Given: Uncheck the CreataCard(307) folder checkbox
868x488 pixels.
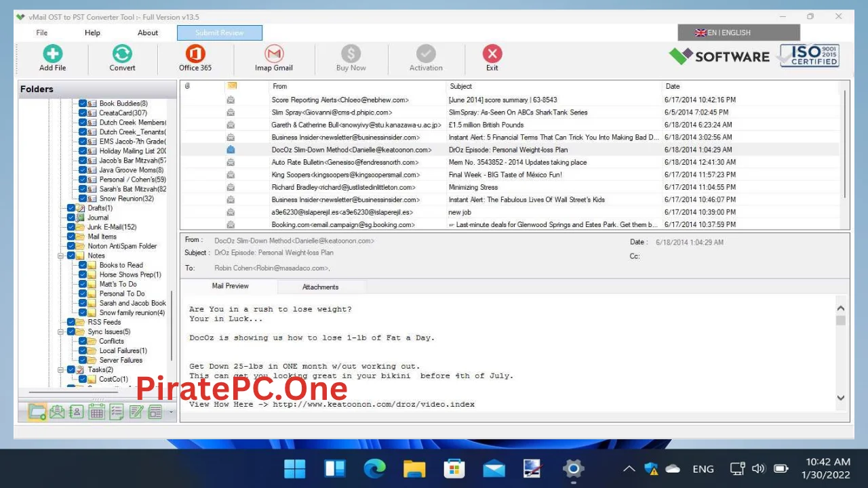Looking at the screenshot, I should coord(82,113).
